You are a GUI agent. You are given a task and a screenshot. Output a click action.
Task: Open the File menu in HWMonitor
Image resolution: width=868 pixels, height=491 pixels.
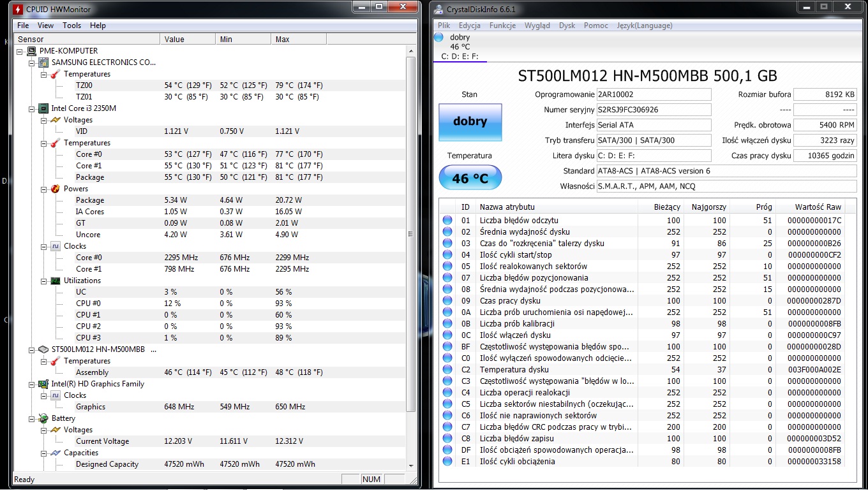click(23, 26)
